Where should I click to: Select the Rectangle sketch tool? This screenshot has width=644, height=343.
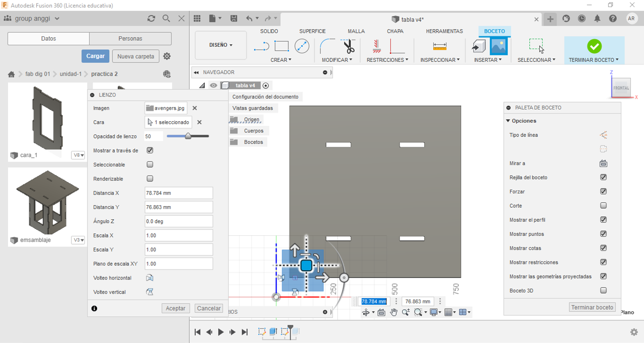[x=282, y=46]
